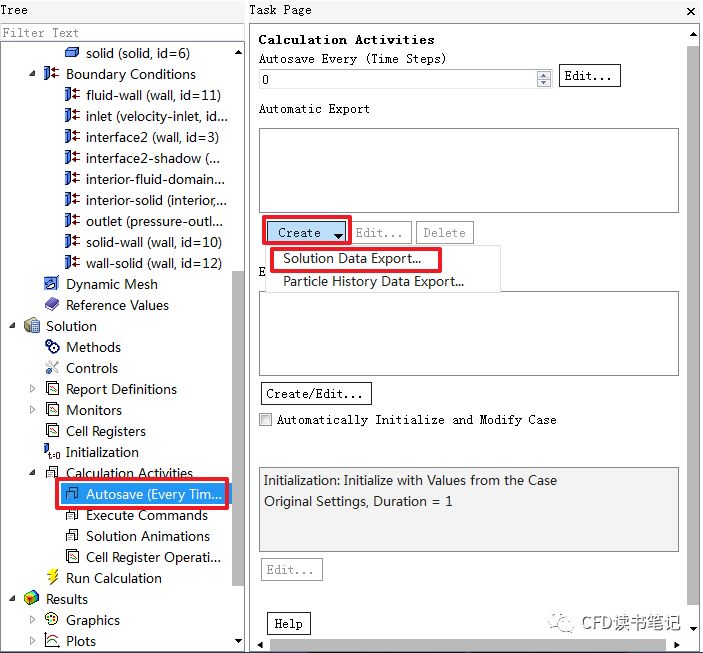Image resolution: width=703 pixels, height=653 pixels.
Task: Click the interface2 (wall, id=3) icon
Action: pos(72,137)
